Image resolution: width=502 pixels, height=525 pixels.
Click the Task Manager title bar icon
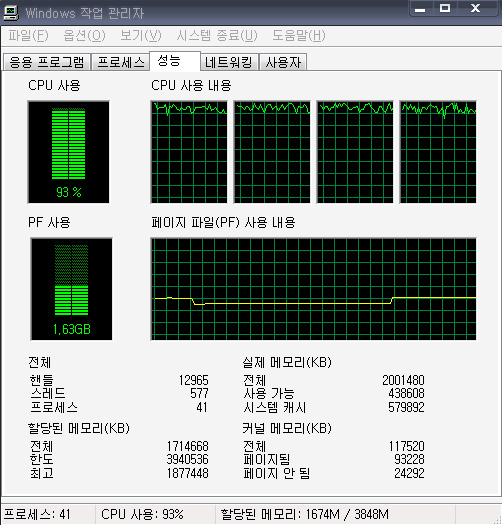click(11, 13)
